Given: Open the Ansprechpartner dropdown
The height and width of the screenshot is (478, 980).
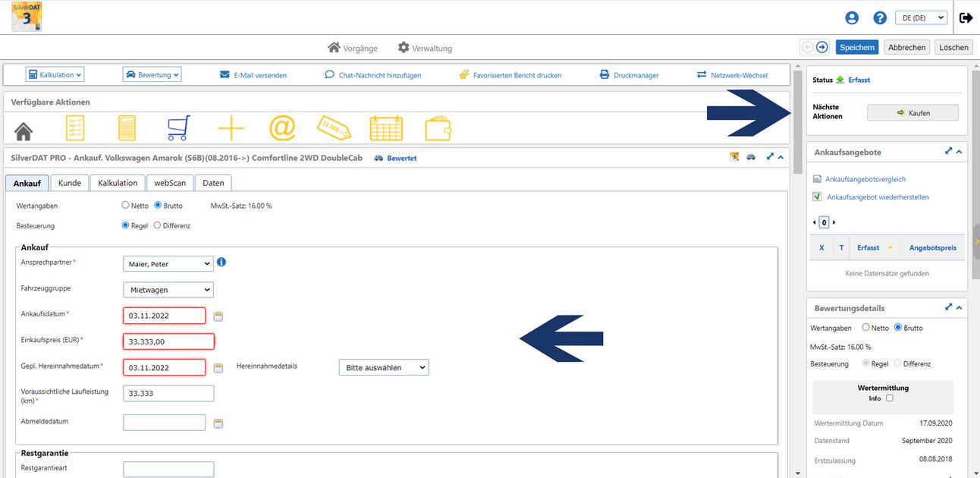Looking at the screenshot, I should coord(168,264).
